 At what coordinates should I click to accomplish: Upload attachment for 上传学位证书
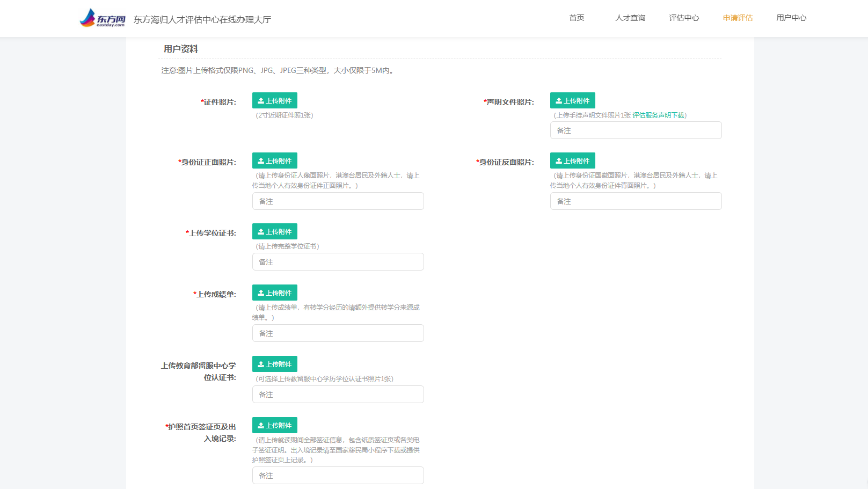[274, 232]
